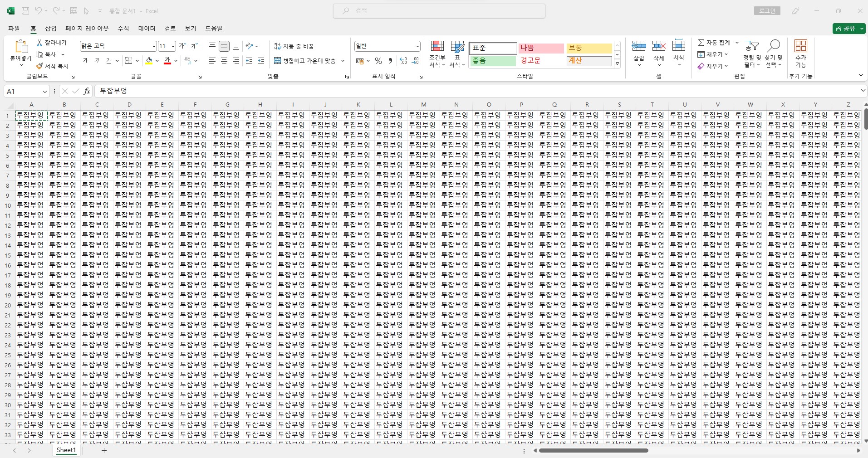Click the Cut (잘라내기) scissors icon

(x=40, y=43)
